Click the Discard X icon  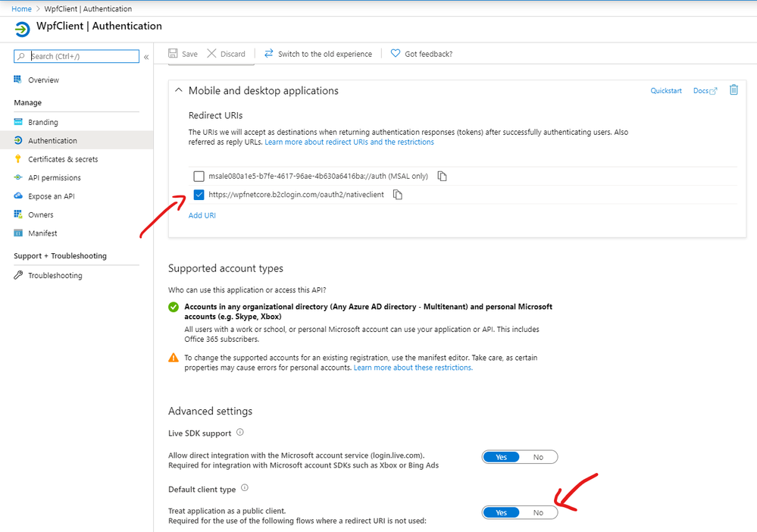[x=211, y=54]
